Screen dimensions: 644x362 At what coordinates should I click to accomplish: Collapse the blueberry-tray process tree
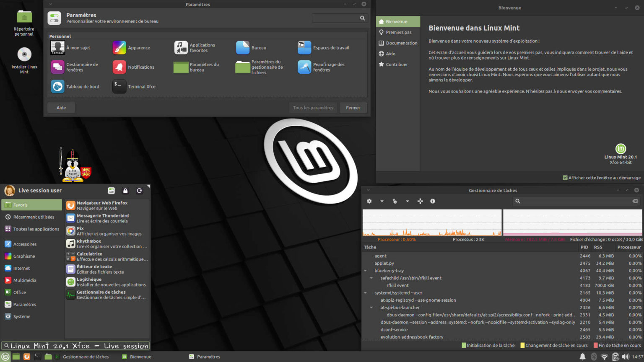pos(365,271)
